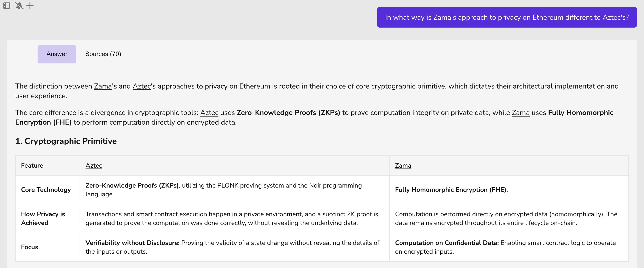Click the 'Core Technology' row label

coord(46,190)
